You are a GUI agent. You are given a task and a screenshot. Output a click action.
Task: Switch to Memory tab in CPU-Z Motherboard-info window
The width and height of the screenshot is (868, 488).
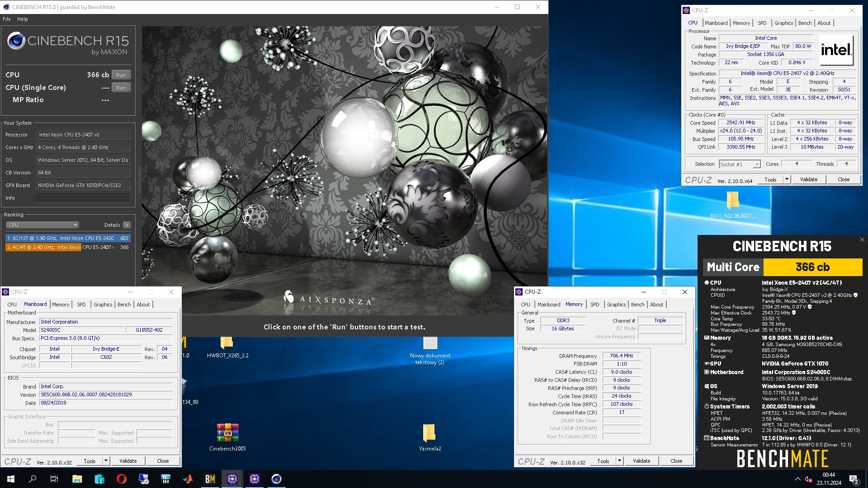pos(61,305)
